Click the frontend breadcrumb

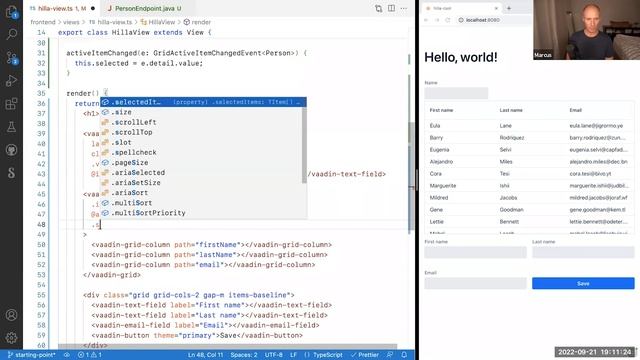coord(42,22)
